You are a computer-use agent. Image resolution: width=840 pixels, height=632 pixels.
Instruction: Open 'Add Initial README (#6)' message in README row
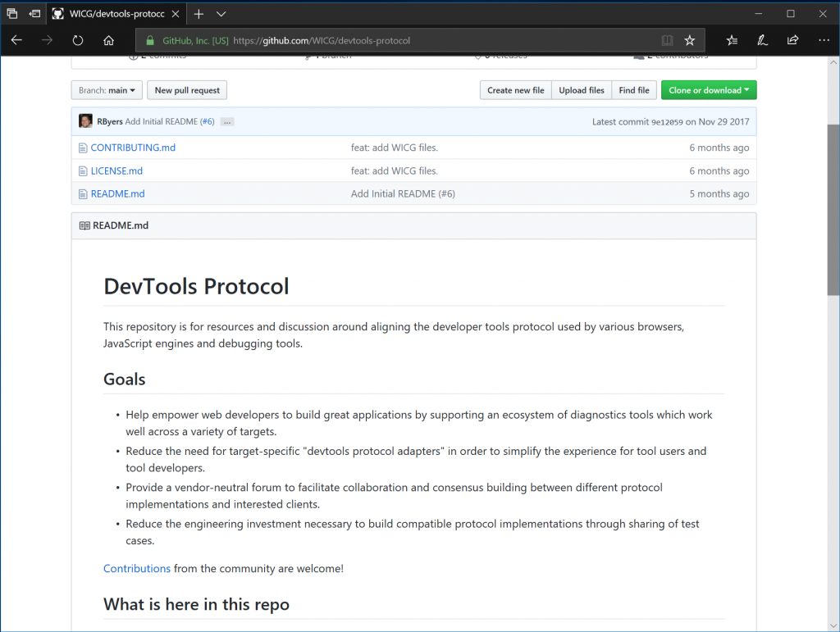(403, 193)
